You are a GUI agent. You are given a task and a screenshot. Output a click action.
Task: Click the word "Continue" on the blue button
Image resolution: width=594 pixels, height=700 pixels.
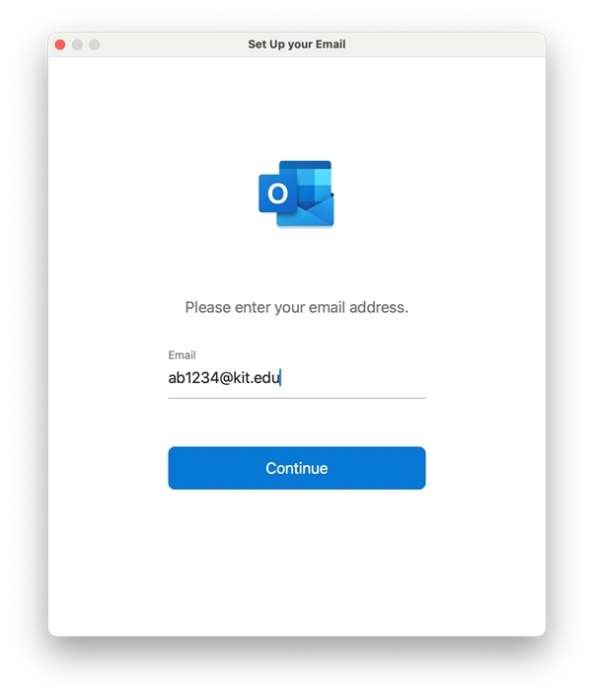tap(296, 468)
